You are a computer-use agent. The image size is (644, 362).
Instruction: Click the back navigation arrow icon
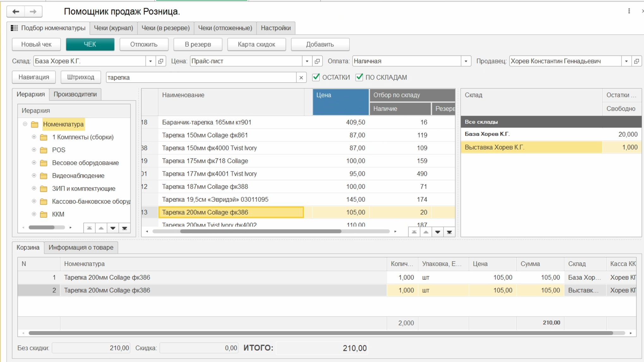coord(16,12)
